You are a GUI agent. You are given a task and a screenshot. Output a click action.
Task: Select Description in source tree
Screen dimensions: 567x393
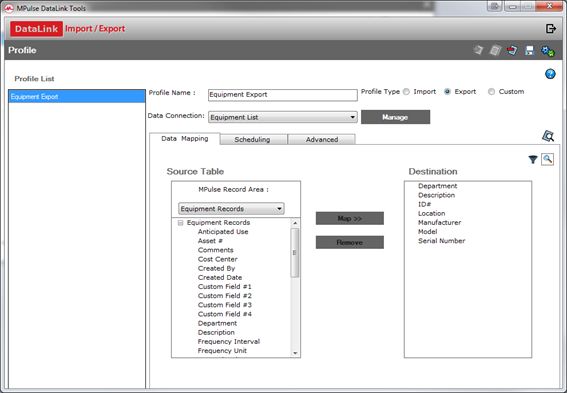tap(216, 332)
